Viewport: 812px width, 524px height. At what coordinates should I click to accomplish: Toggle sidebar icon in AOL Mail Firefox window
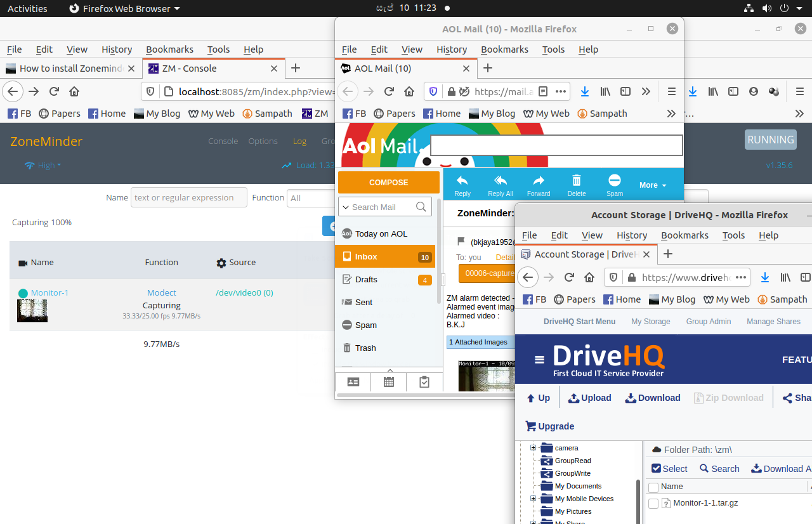coord(625,91)
